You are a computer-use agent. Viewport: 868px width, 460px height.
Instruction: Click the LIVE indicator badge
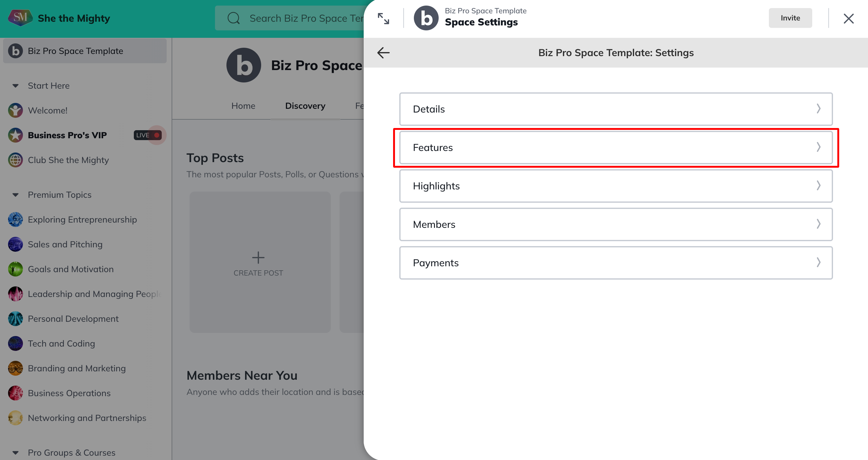click(147, 135)
